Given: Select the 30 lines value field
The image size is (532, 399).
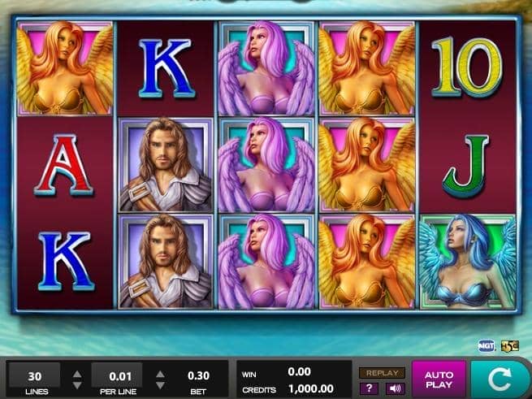Looking at the screenshot, I should click(35, 375).
